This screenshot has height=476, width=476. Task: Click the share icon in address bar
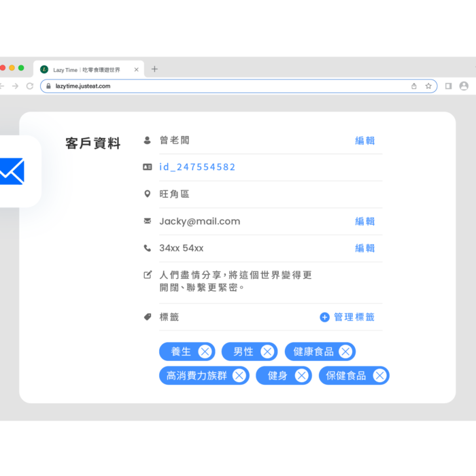coord(413,86)
